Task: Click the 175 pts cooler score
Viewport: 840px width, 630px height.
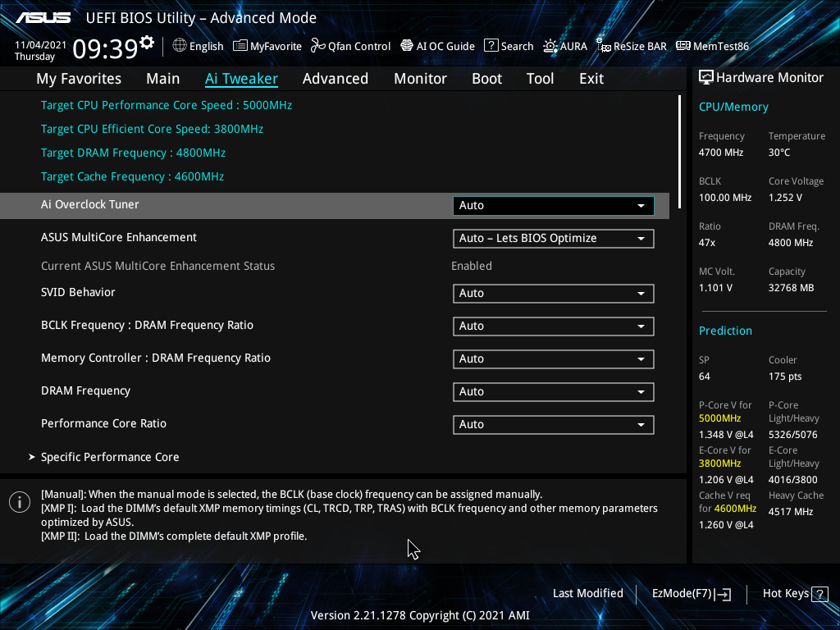Action: click(x=785, y=377)
